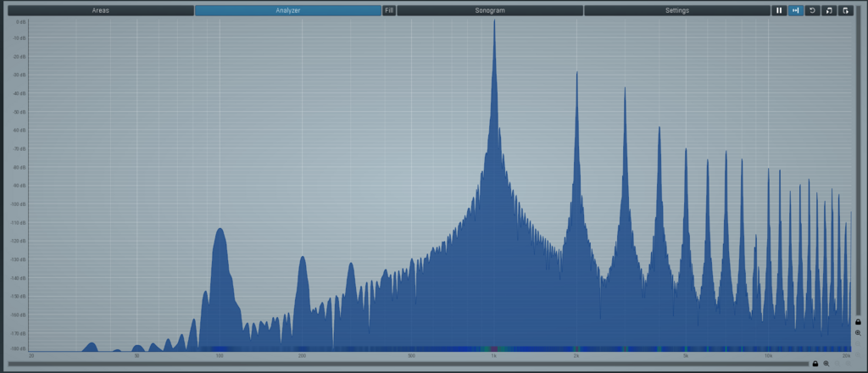Viewport: 868px width, 373px height.
Task: Click the -70 dB axis label
Action: pyautogui.click(x=20, y=149)
